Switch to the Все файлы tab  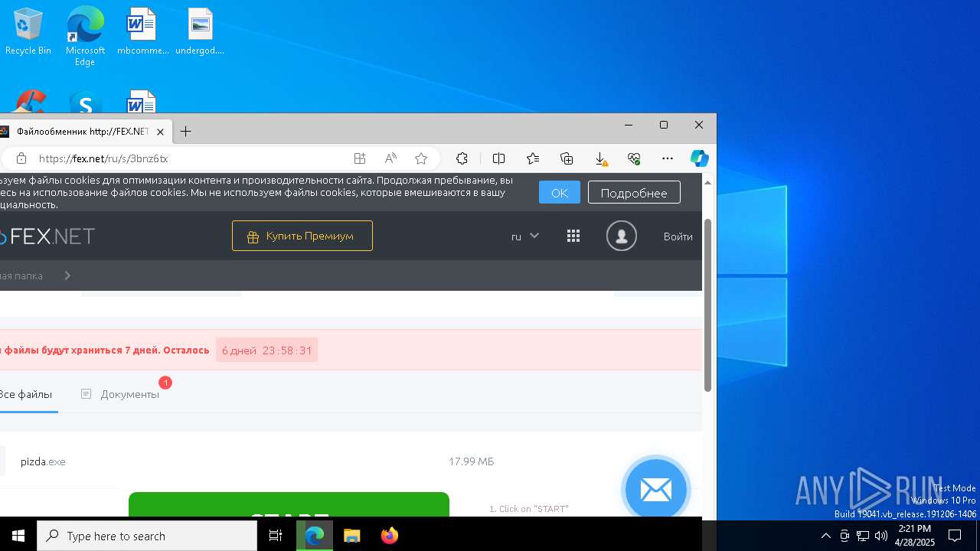pyautogui.click(x=26, y=394)
